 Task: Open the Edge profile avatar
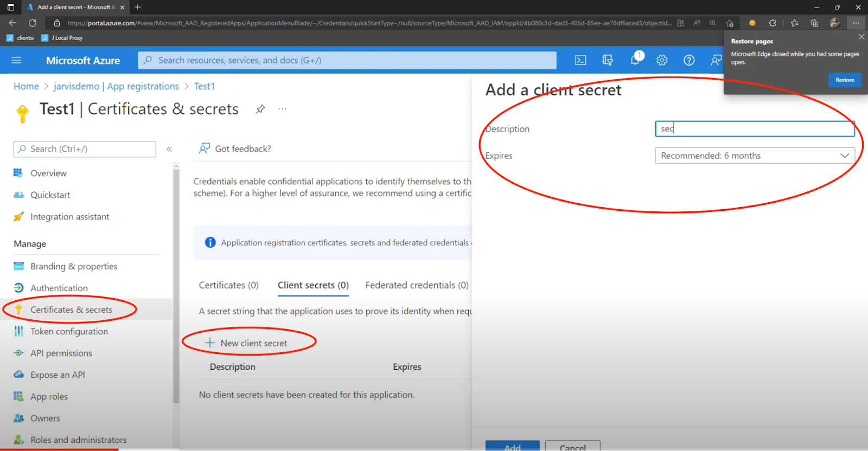pyautogui.click(x=835, y=23)
